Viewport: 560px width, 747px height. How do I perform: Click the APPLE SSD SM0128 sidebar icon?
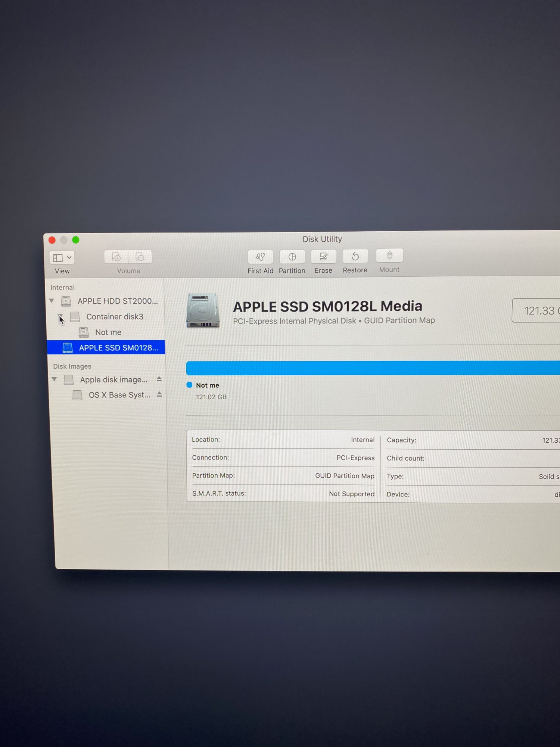pos(68,348)
